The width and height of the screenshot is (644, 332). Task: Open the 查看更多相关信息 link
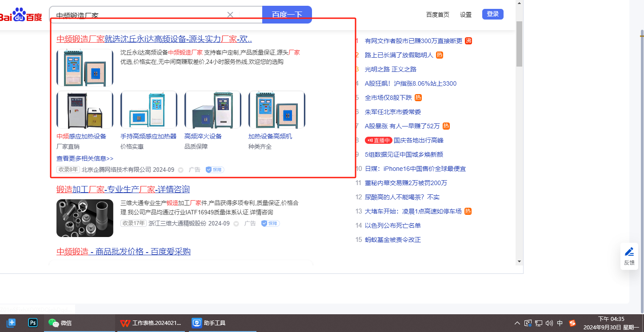coord(85,158)
